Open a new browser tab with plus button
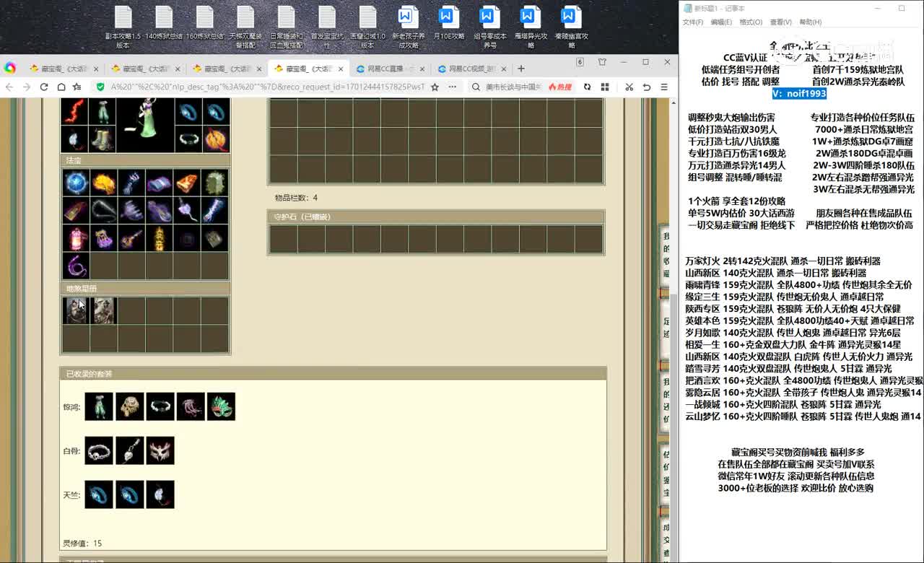The width and height of the screenshot is (924, 563). (x=521, y=69)
